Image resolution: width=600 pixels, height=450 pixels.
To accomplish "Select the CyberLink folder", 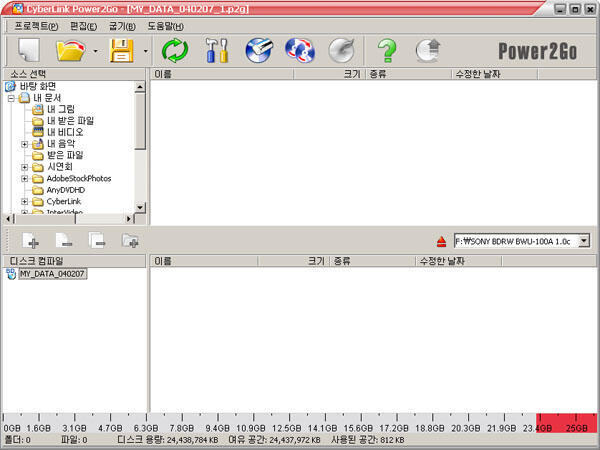I will coord(64,201).
